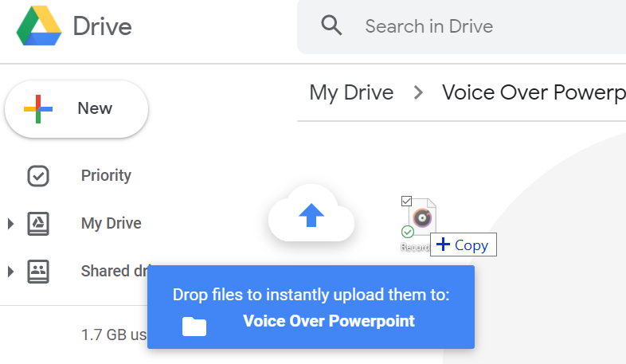This screenshot has width=626, height=364.
Task: Open My Drive in the sidebar
Action: (111, 223)
